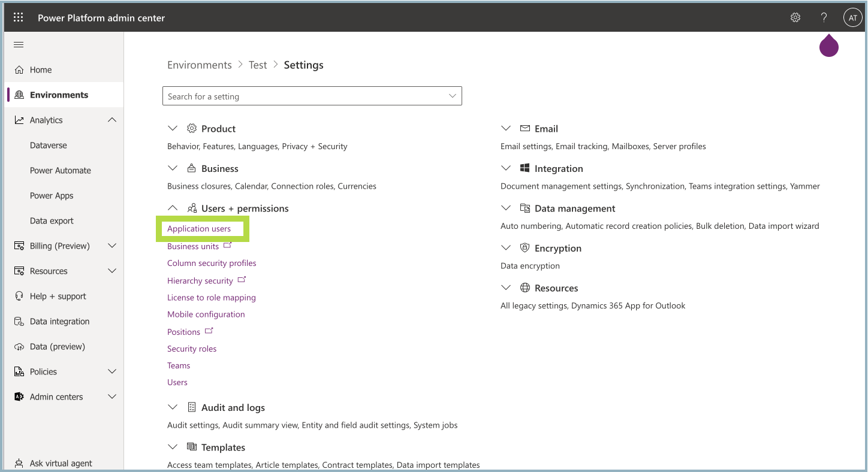
Task: Click the Help question mark icon
Action: pyautogui.click(x=824, y=17)
